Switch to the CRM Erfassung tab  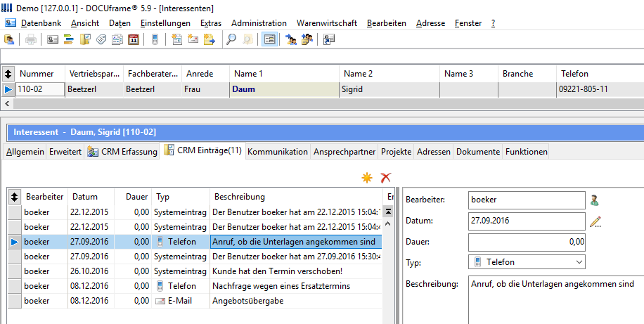(122, 152)
